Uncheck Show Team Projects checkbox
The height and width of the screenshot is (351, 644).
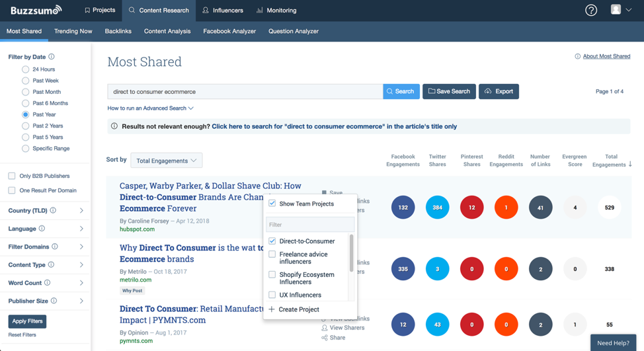point(272,203)
